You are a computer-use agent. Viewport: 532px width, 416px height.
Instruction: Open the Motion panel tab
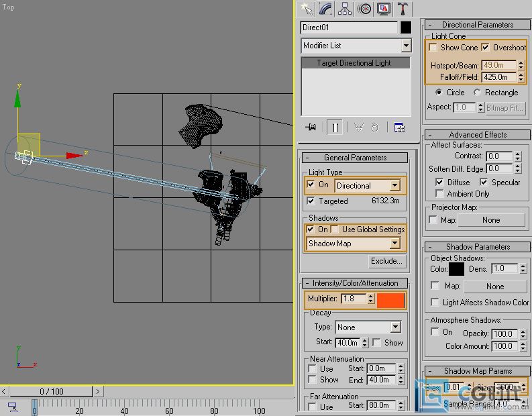364,9
